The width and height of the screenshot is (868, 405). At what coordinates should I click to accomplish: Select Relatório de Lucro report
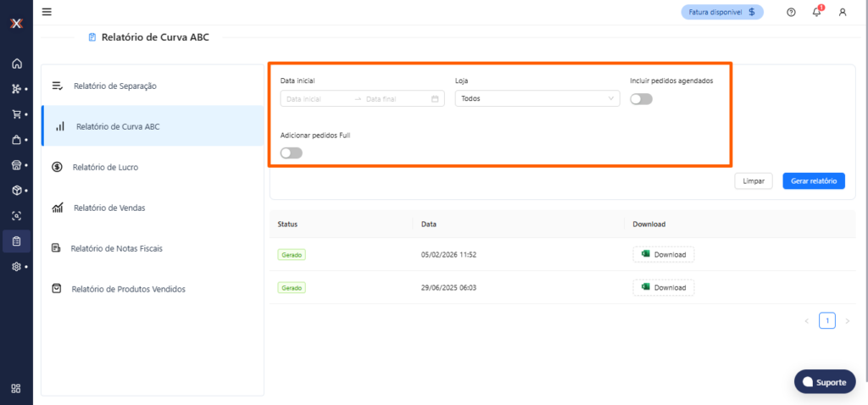pyautogui.click(x=105, y=167)
